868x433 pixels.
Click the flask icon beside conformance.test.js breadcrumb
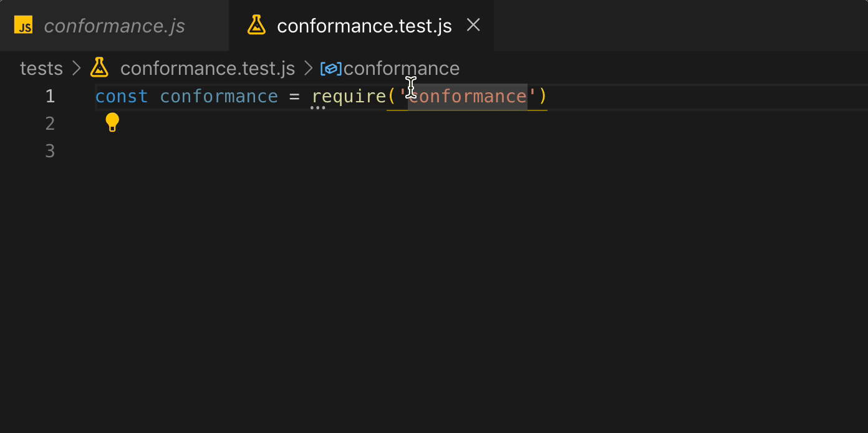pos(99,68)
